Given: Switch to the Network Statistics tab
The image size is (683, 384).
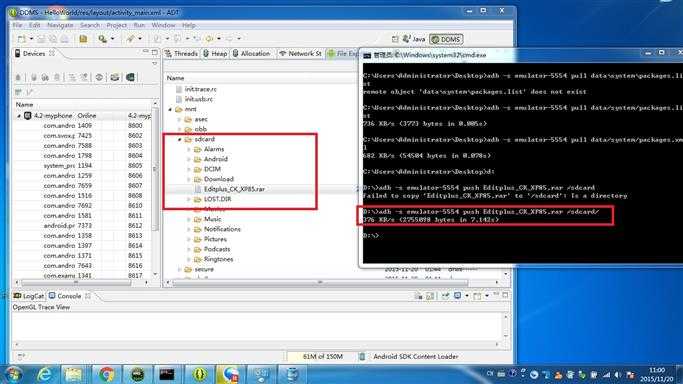Looking at the screenshot, I should (x=300, y=54).
